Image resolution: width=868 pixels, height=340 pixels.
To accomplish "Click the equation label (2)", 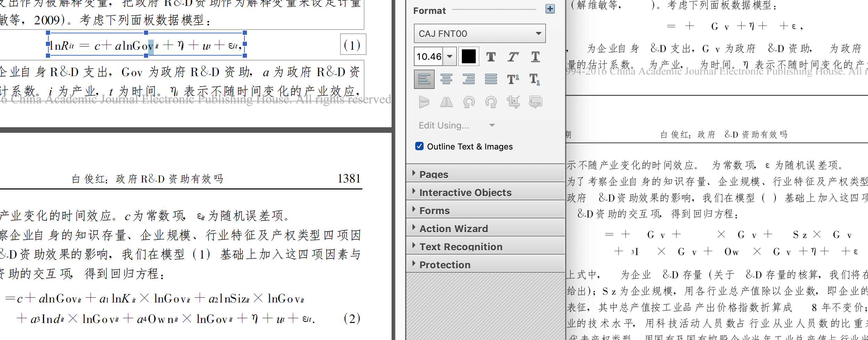I will tap(352, 318).
